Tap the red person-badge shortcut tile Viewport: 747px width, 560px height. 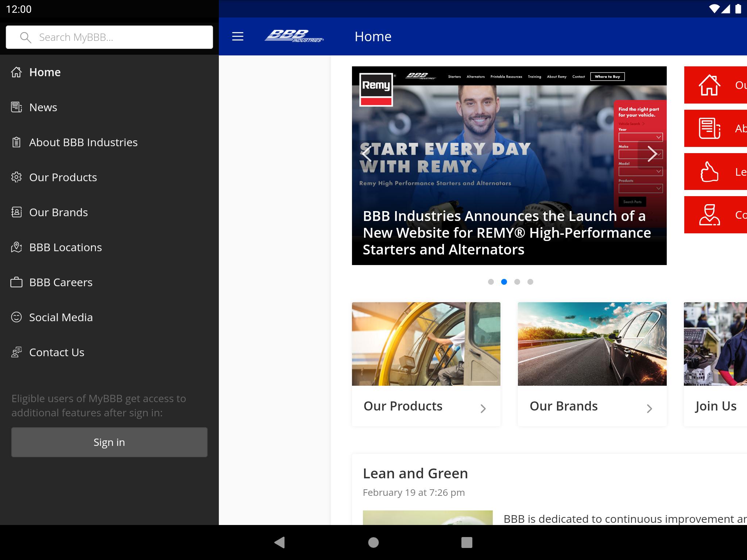715,215
